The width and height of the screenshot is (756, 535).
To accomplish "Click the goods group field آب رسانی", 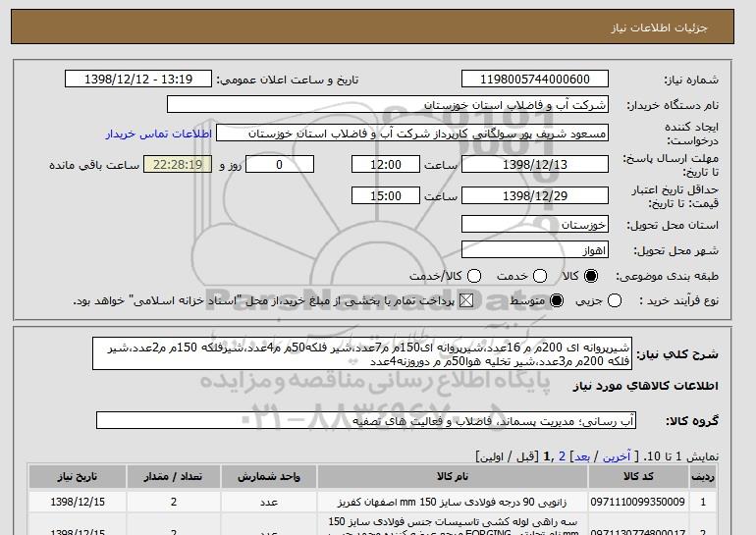I will [366, 421].
